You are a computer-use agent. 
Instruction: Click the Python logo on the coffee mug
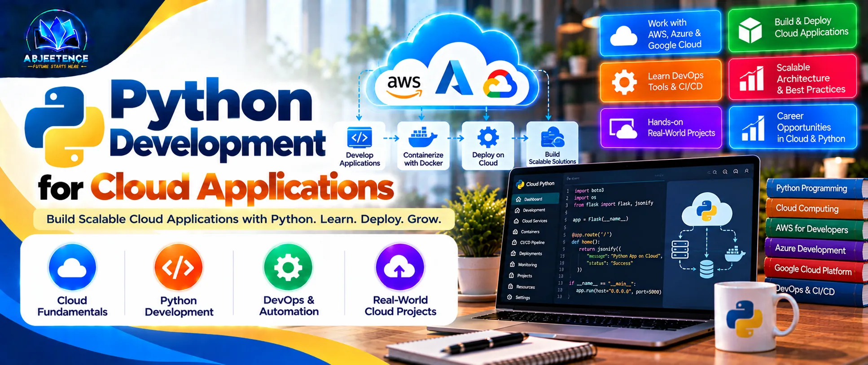click(744, 318)
